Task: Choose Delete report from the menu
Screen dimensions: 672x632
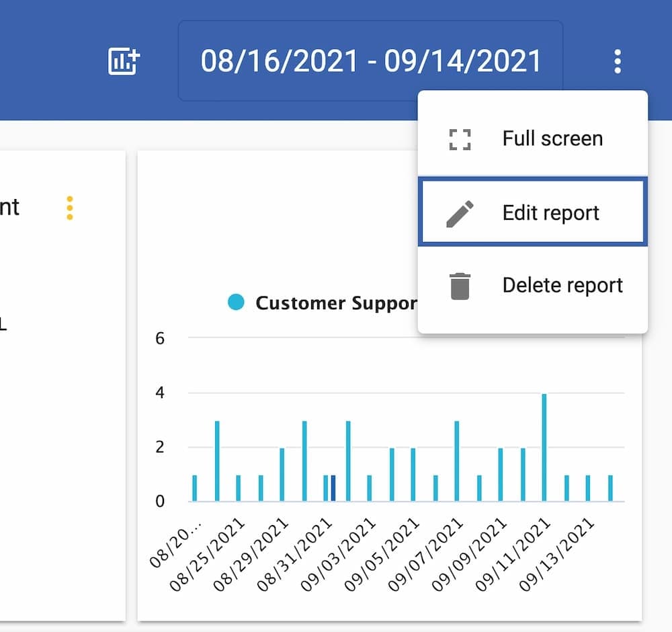Action: 562,286
